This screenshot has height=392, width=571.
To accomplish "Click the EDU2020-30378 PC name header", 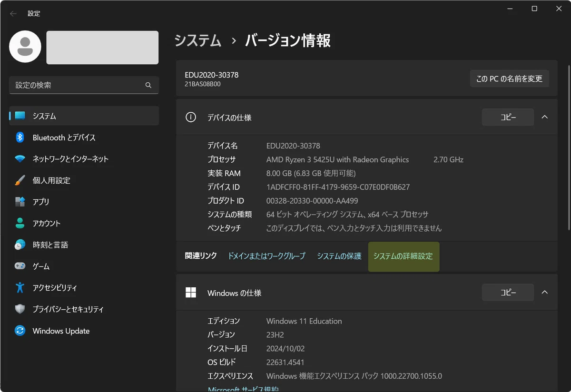I will (x=212, y=75).
